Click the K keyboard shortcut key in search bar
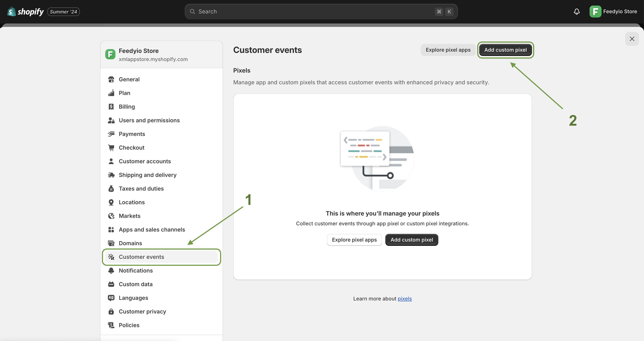 click(x=449, y=12)
